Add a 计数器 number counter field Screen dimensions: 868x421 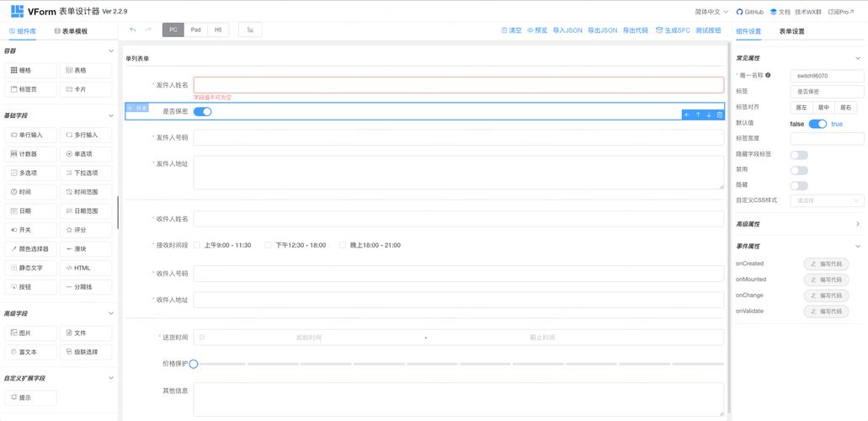tap(30, 154)
